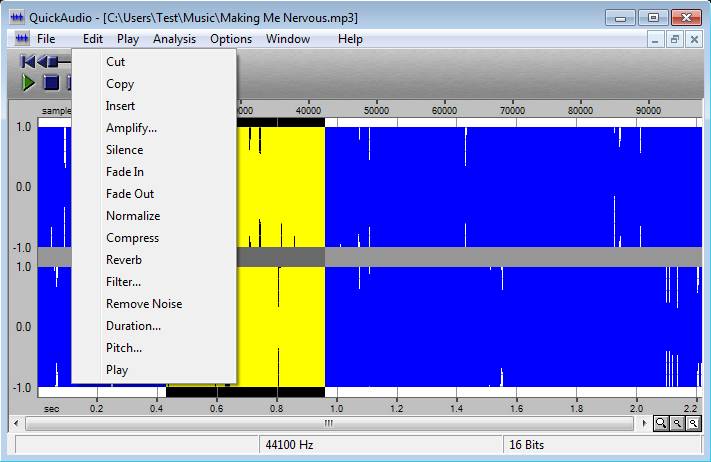
Task: Click the middle small magnifier zoom icon
Action: point(677,424)
